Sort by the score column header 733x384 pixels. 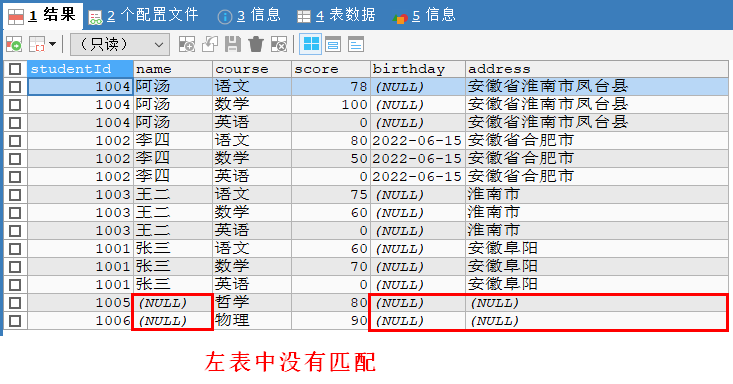point(331,69)
